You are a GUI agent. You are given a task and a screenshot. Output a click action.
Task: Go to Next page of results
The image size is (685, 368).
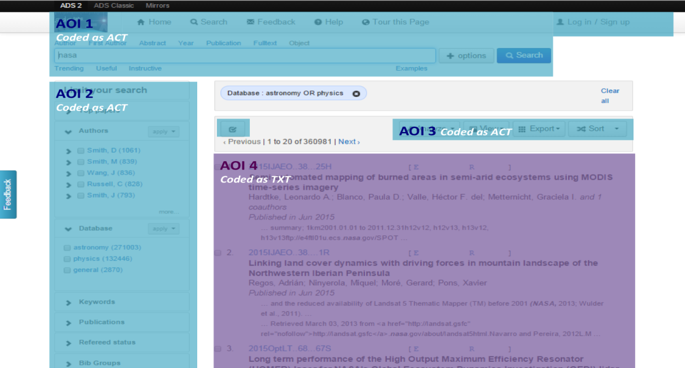(x=349, y=142)
